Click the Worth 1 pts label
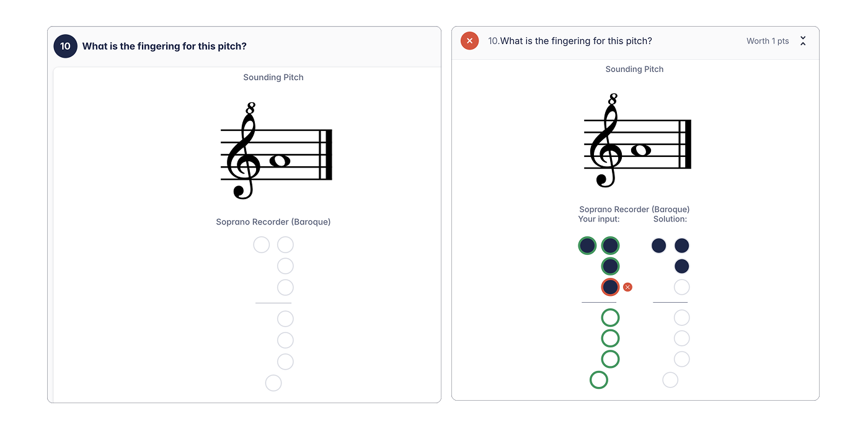The height and width of the screenshot is (428, 868). pyautogui.click(x=768, y=41)
